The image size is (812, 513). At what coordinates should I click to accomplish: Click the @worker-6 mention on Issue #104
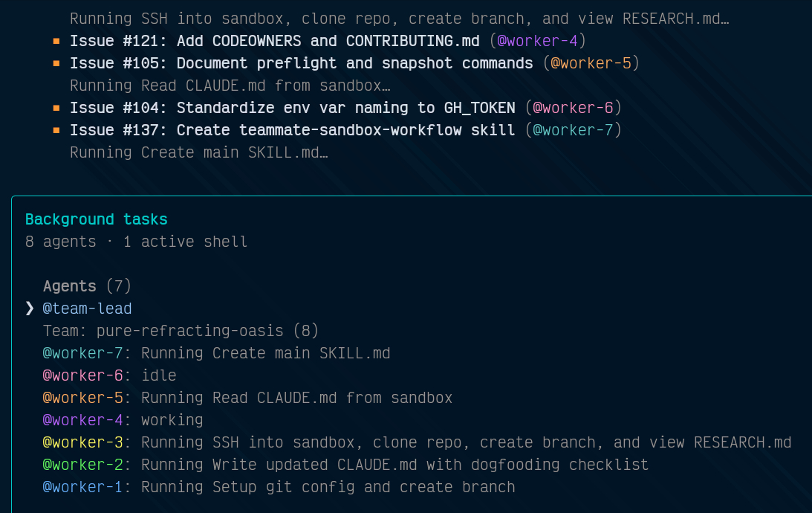[x=573, y=108]
